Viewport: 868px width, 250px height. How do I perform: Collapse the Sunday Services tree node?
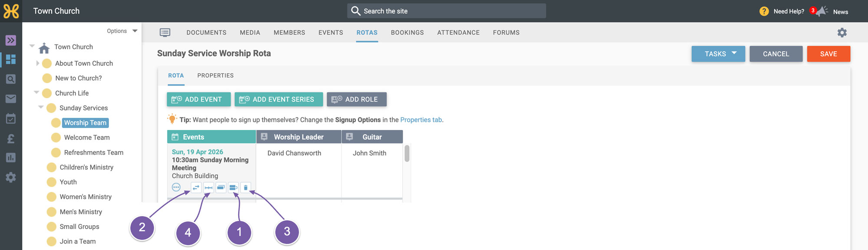click(41, 107)
